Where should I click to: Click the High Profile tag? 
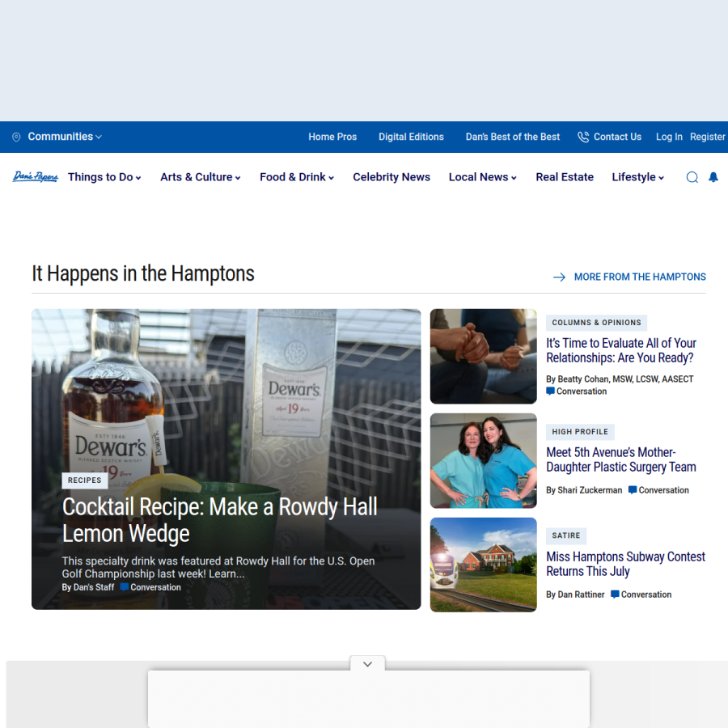[x=580, y=432]
